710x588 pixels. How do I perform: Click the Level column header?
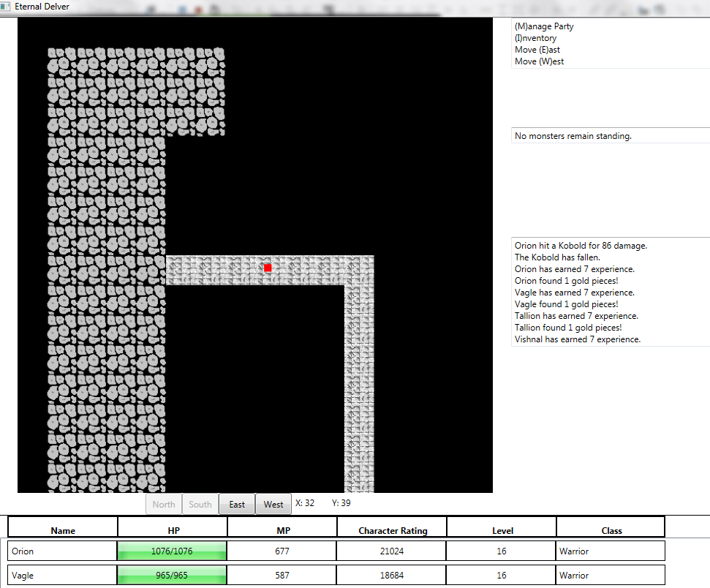point(502,530)
